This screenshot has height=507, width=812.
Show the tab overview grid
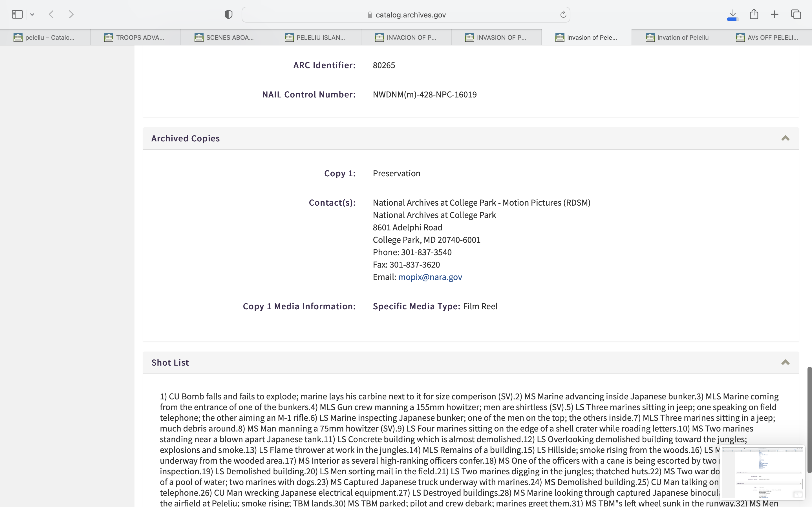point(796,14)
